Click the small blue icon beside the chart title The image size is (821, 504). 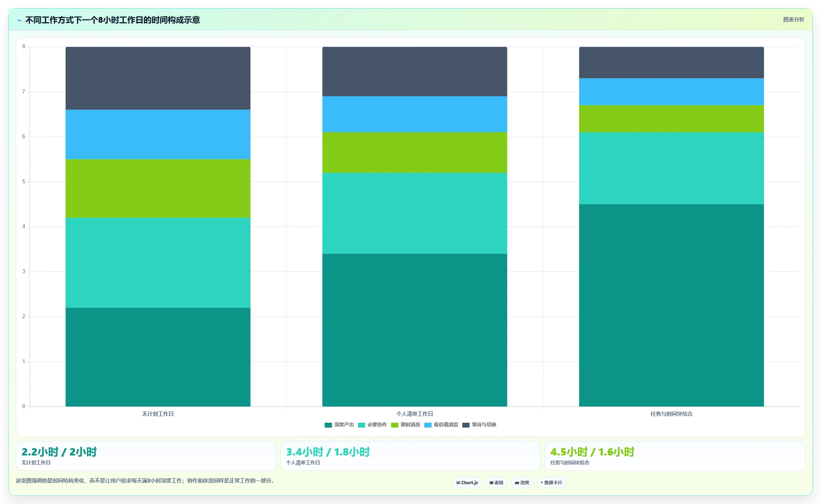19,20
